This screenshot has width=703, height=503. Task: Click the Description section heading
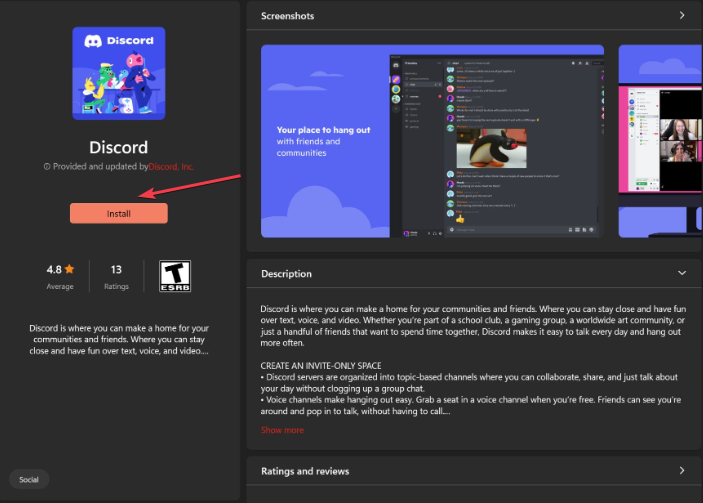tap(286, 273)
